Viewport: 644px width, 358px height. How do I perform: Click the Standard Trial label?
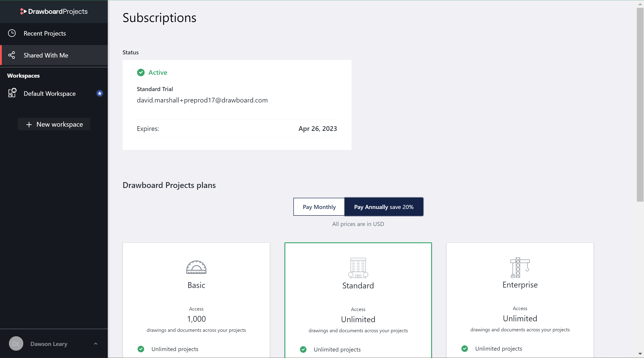[155, 89]
